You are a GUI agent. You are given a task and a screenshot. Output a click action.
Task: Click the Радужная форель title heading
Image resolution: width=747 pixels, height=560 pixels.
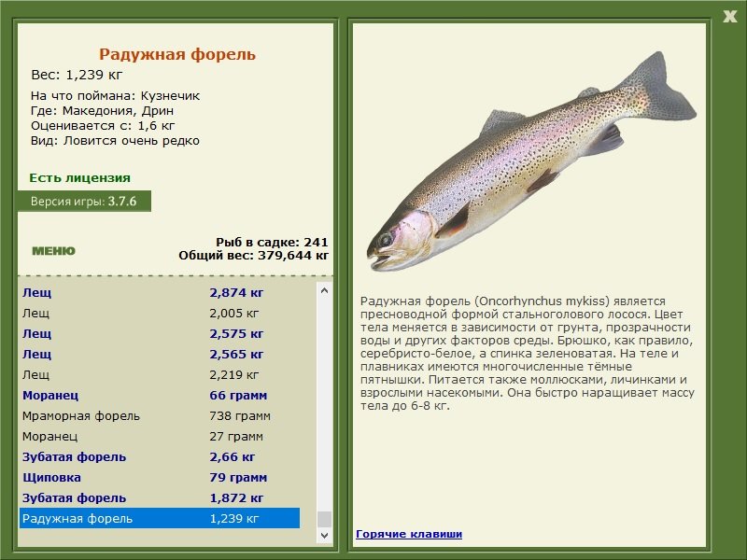pyautogui.click(x=177, y=54)
